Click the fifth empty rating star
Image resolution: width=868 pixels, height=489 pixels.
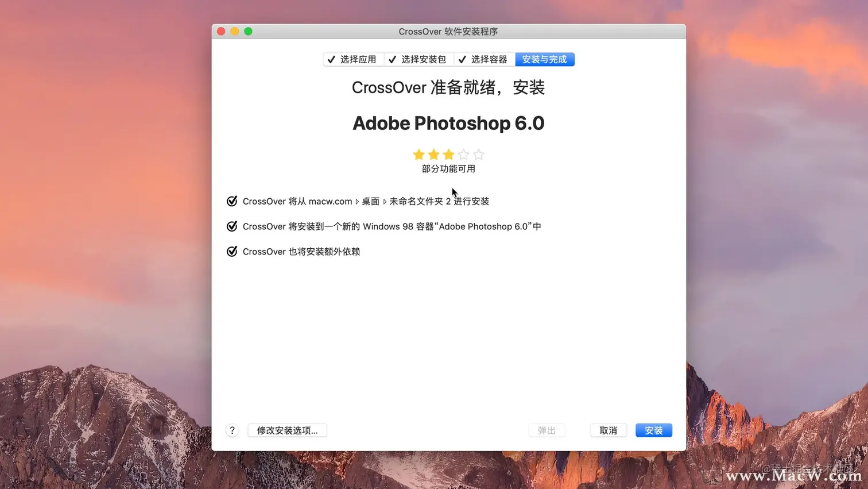click(x=478, y=155)
